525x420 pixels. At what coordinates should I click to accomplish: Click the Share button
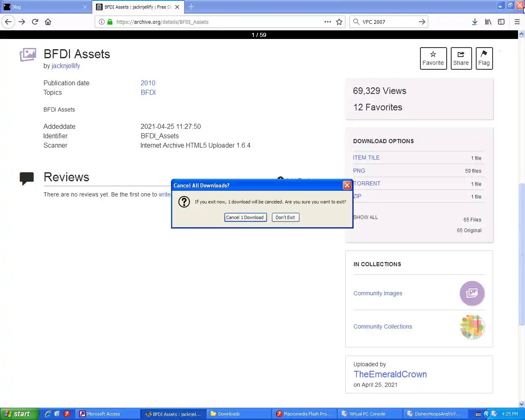click(x=461, y=58)
